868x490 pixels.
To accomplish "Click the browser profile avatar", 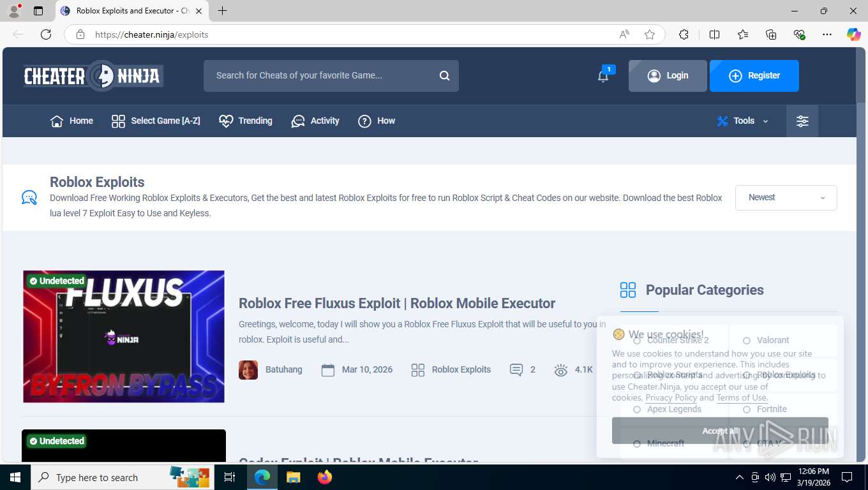I will 14,11.
